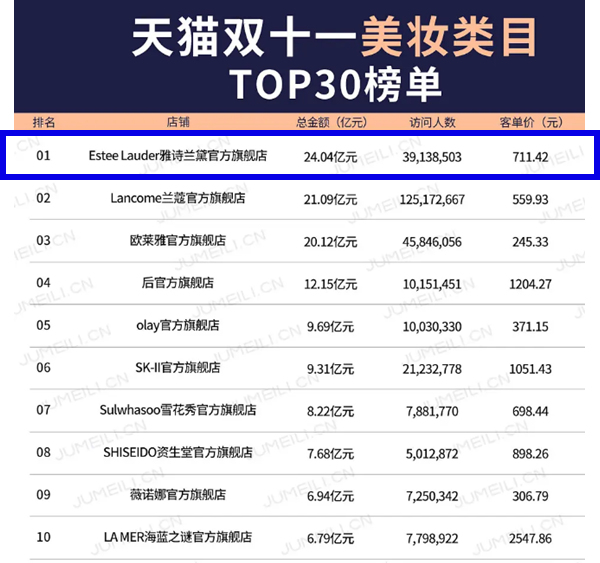Screen dimensions: 600x563
Task: Click the 9.31亿元 total amount
Action: pos(331,369)
